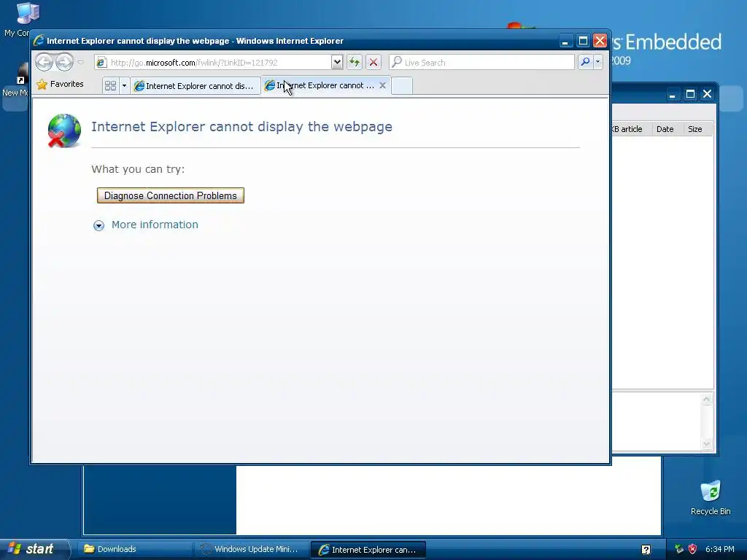Close the background update window

(708, 94)
